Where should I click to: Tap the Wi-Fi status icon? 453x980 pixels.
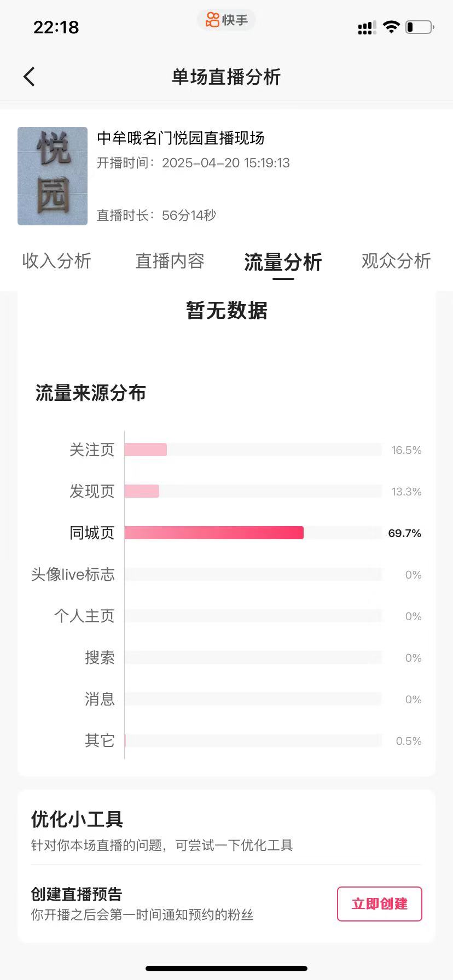[391, 27]
